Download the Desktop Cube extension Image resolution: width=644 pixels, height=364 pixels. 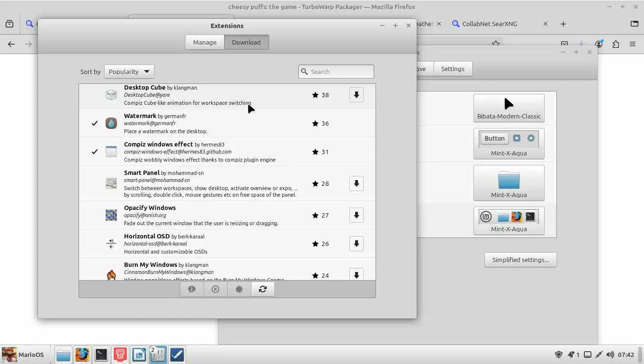pyautogui.click(x=357, y=95)
